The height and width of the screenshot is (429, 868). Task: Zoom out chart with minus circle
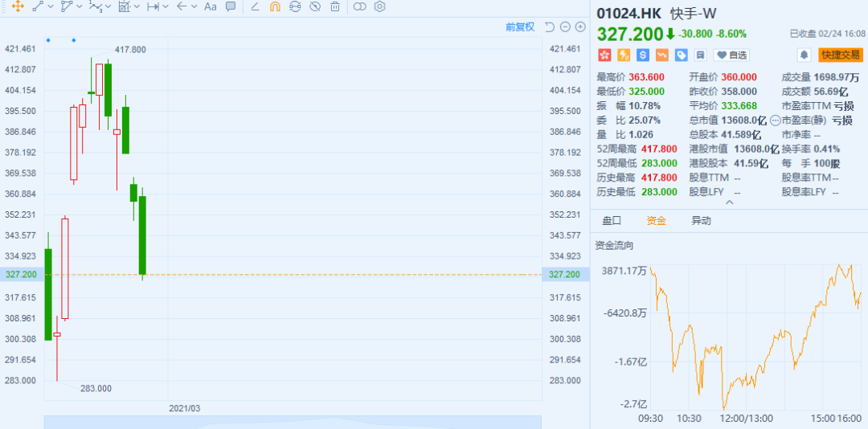coord(565,27)
